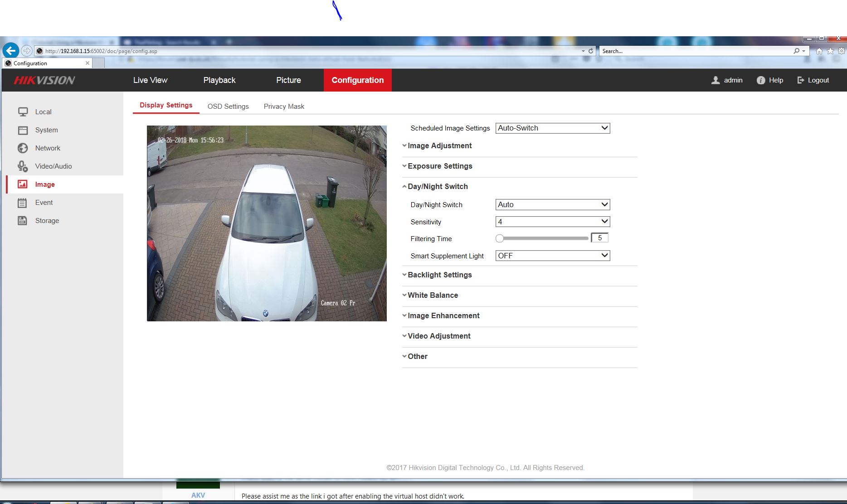
Task: Click the Network globe icon
Action: (23, 148)
